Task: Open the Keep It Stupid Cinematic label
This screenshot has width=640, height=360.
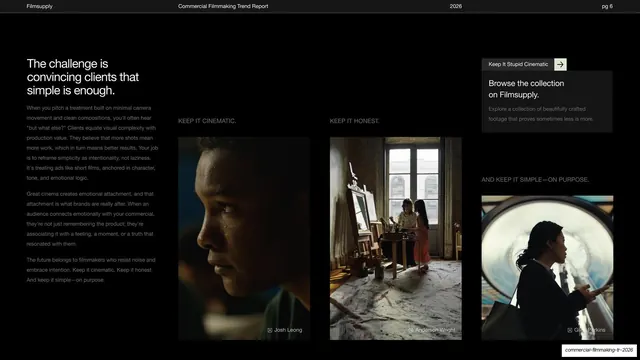Action: click(518, 64)
